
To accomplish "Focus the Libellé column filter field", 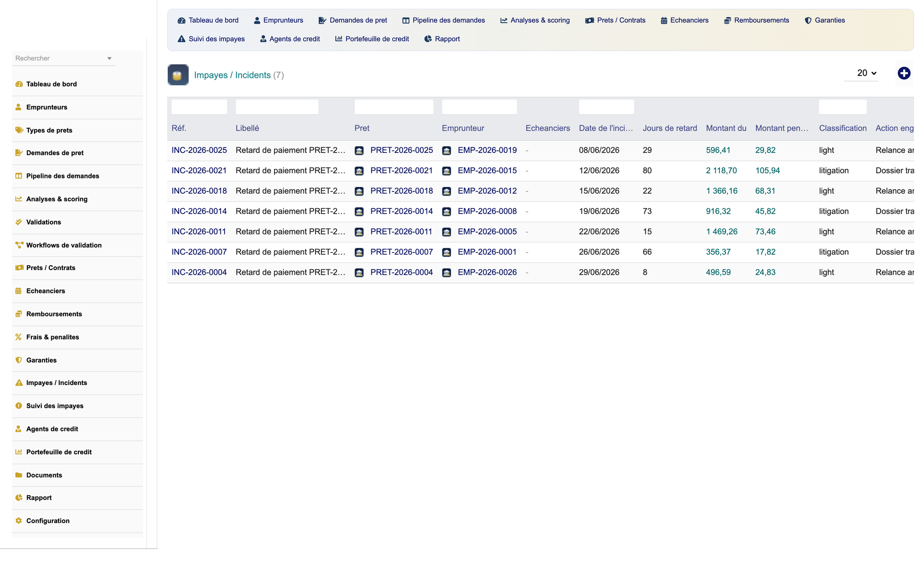I will (x=277, y=107).
